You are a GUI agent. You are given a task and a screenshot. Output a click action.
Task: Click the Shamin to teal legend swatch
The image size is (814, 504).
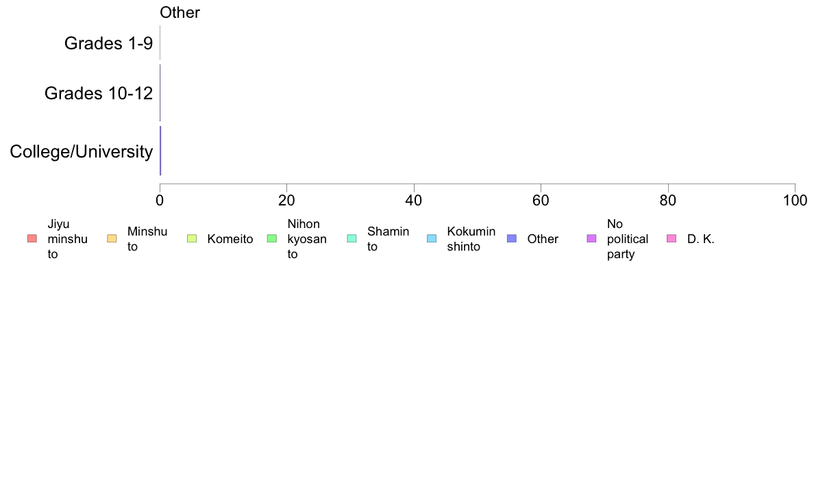[x=351, y=239]
